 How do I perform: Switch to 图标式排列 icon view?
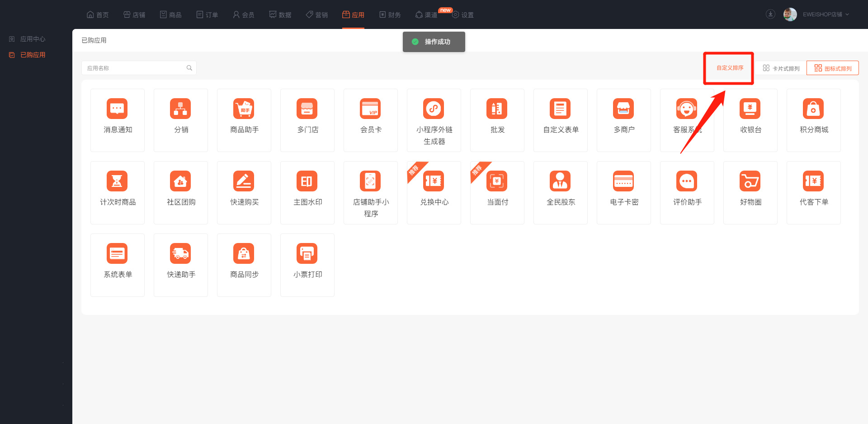(833, 68)
